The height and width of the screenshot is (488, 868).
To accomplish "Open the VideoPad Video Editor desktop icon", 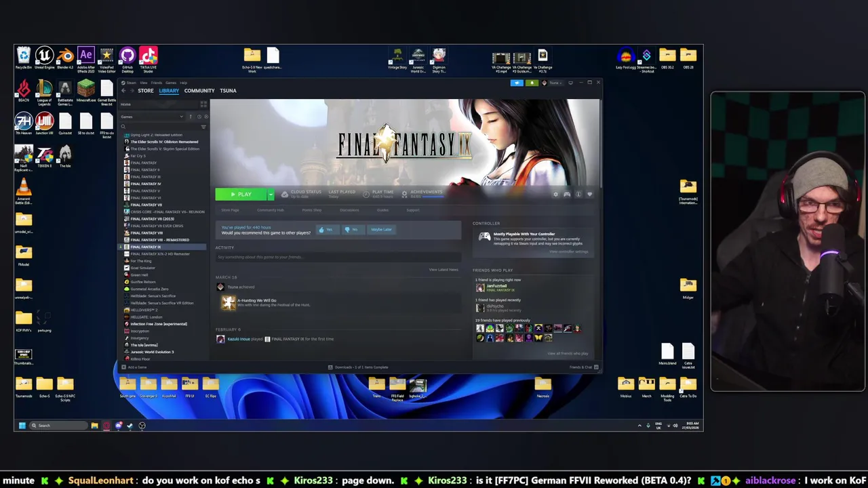I will click(x=106, y=58).
